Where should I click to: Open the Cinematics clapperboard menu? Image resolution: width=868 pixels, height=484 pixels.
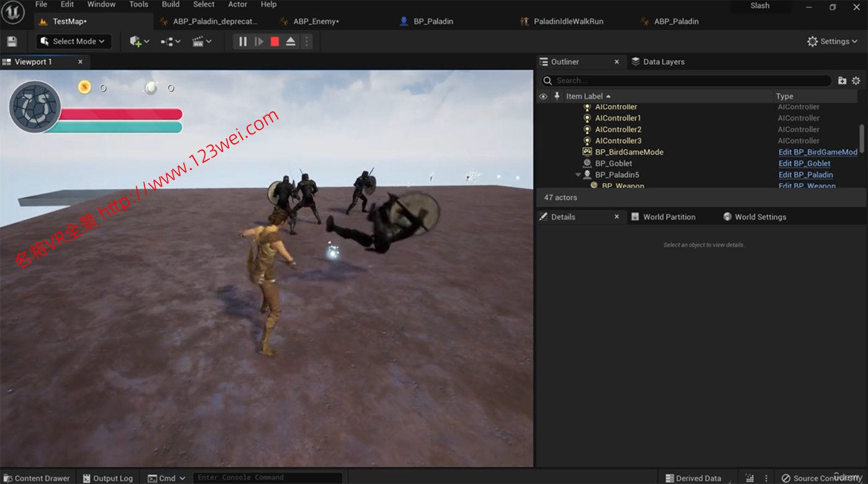tap(201, 42)
